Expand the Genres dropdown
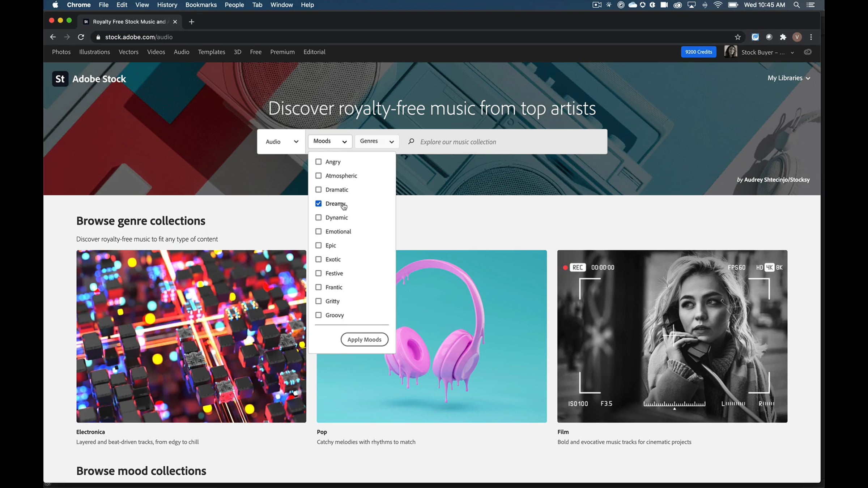Screen dimensions: 868x488 pyautogui.click(x=376, y=141)
